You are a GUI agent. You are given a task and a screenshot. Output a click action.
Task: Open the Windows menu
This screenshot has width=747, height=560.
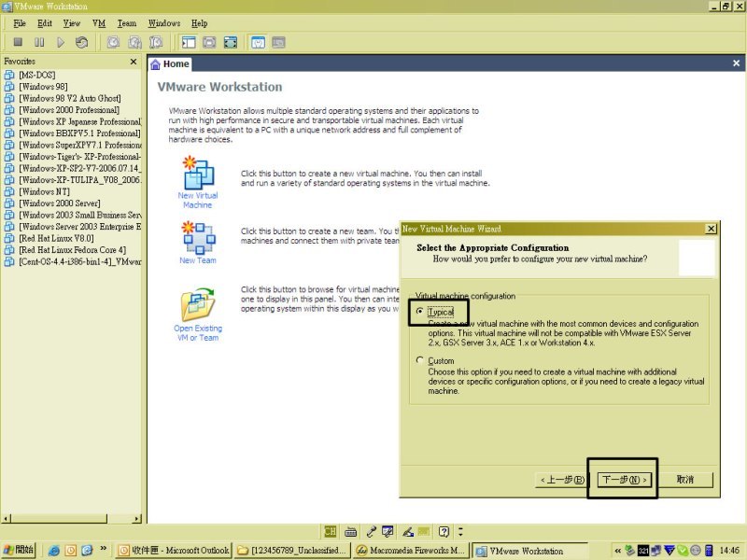[x=164, y=23]
